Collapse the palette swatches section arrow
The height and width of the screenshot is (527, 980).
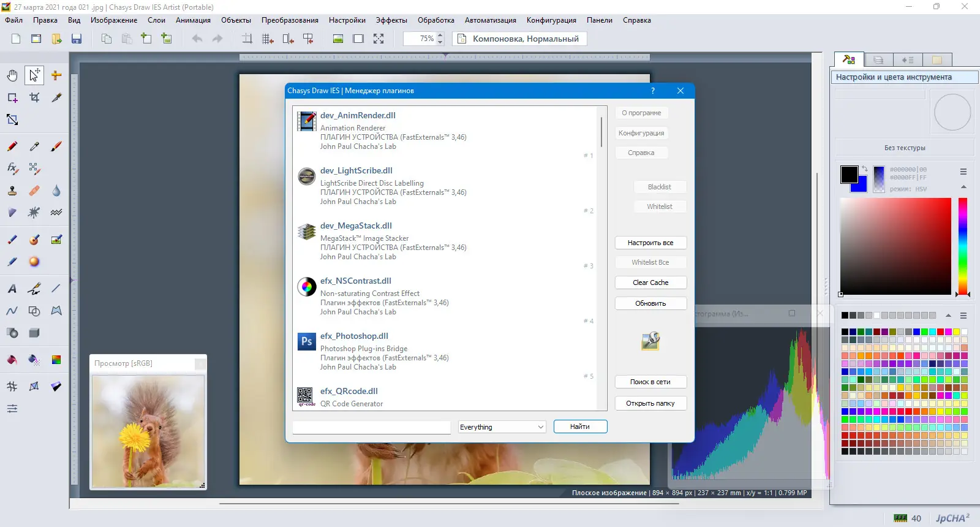click(x=948, y=316)
